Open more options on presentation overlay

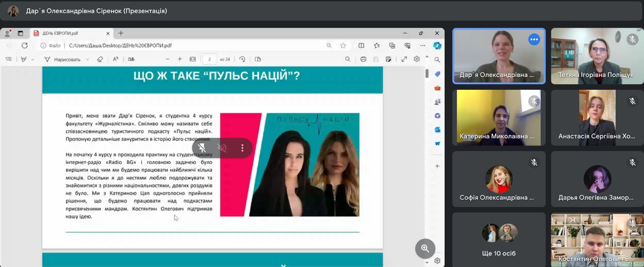point(242,148)
